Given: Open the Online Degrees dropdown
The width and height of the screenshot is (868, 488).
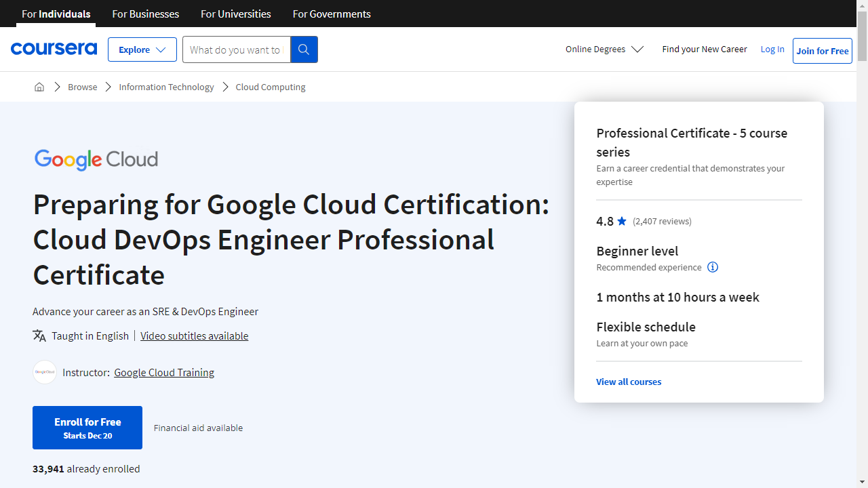Looking at the screenshot, I should (604, 49).
